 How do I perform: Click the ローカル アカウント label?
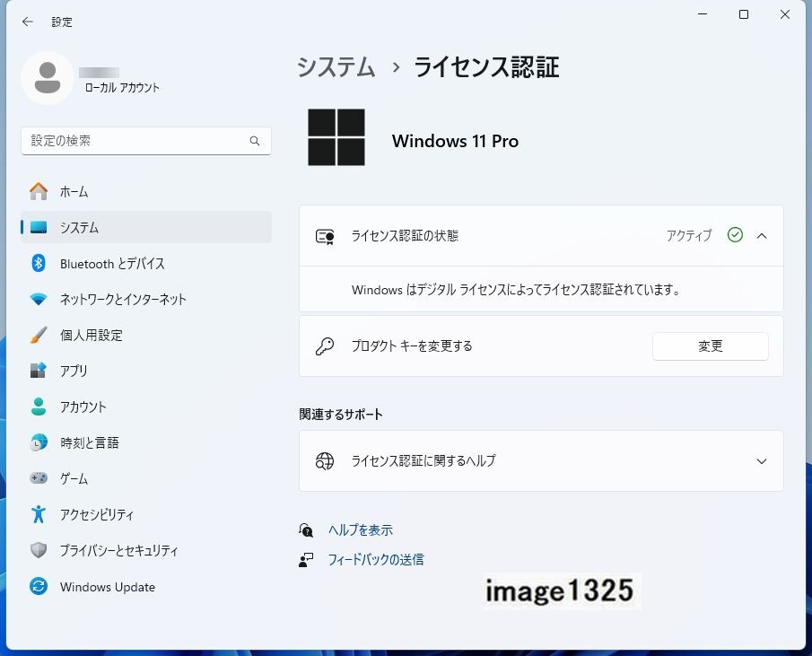point(122,88)
